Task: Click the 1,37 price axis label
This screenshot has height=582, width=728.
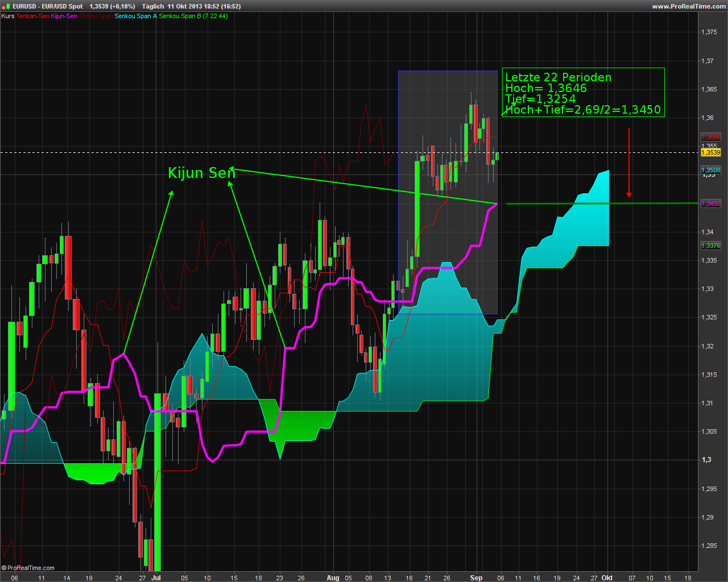Action: 708,61
